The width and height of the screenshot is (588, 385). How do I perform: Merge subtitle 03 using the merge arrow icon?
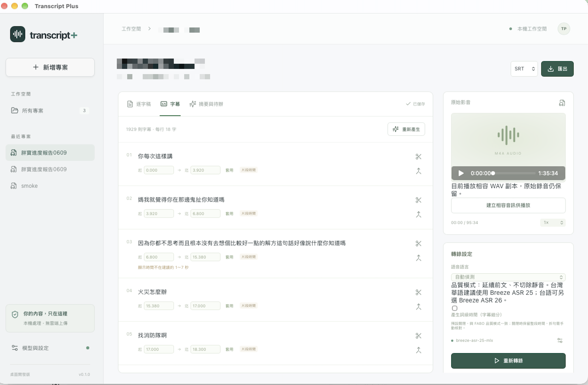[418, 258]
